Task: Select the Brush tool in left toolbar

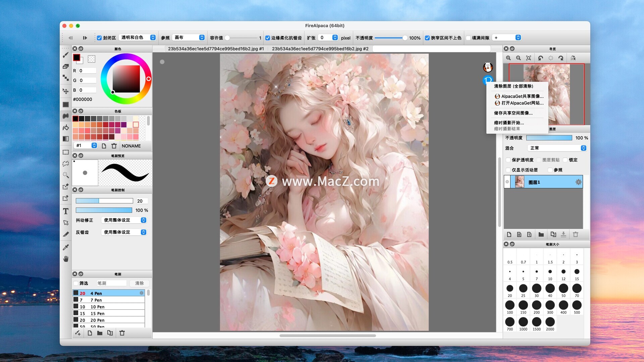Action: pos(66,55)
